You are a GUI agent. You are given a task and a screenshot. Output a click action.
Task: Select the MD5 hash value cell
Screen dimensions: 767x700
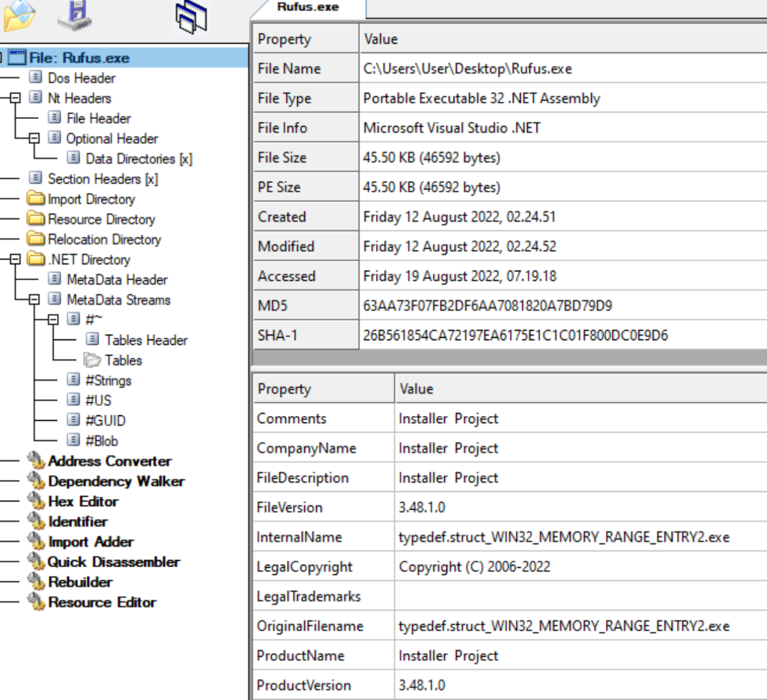(563, 306)
